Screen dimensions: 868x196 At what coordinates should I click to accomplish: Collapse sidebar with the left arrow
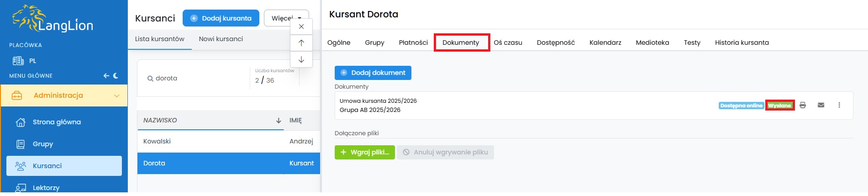pyautogui.click(x=106, y=76)
